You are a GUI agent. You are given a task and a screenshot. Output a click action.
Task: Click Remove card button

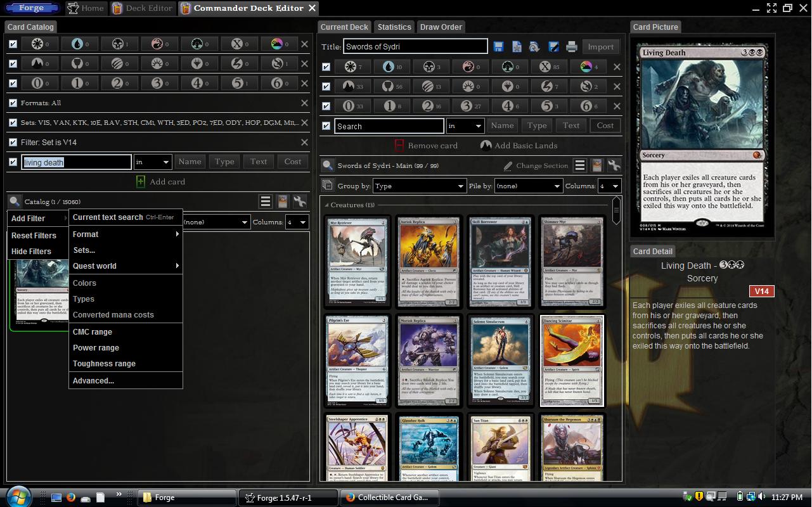tap(426, 145)
